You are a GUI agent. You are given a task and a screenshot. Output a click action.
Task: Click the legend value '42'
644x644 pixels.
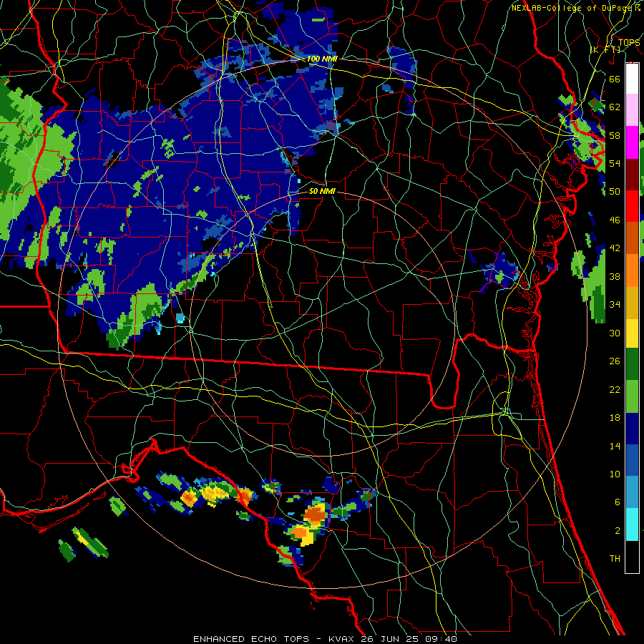(x=615, y=248)
